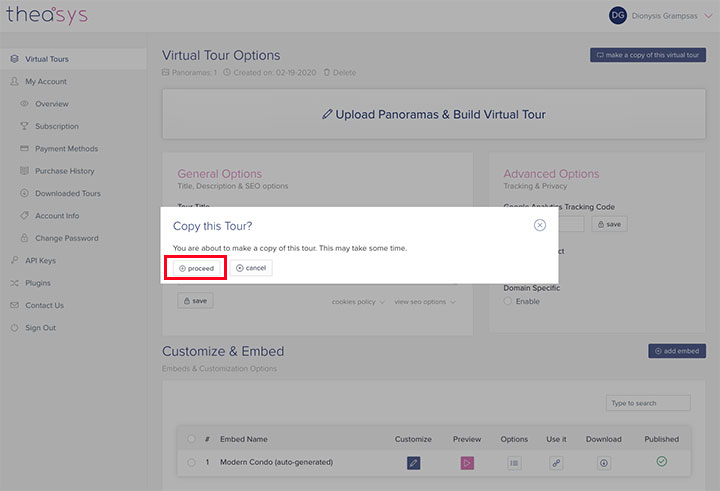This screenshot has width=720, height=491.
Task: Select the Modern Condo row radio button
Action: [191, 462]
